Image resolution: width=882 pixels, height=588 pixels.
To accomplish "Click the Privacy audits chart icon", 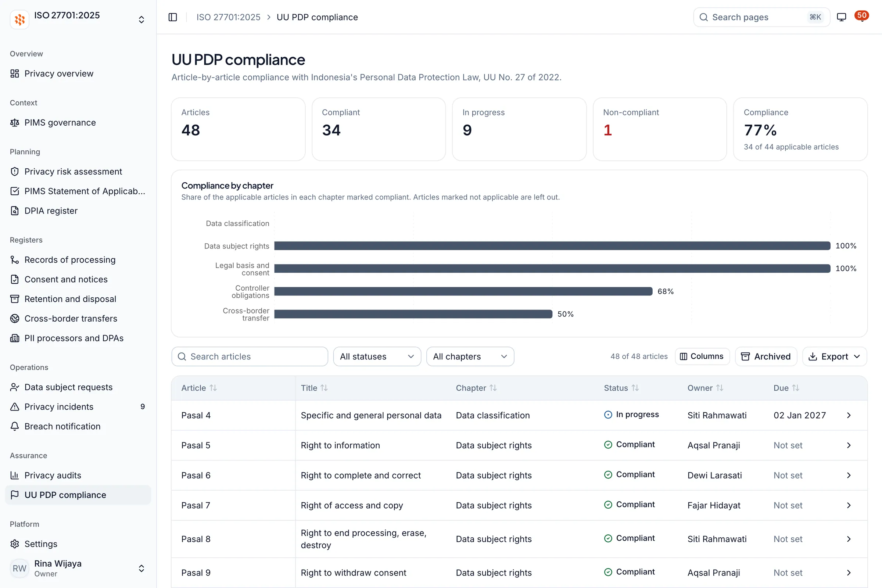I will [15, 475].
